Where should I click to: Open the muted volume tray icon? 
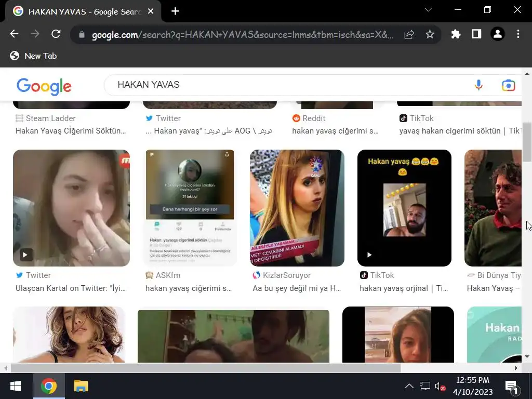coord(440,387)
